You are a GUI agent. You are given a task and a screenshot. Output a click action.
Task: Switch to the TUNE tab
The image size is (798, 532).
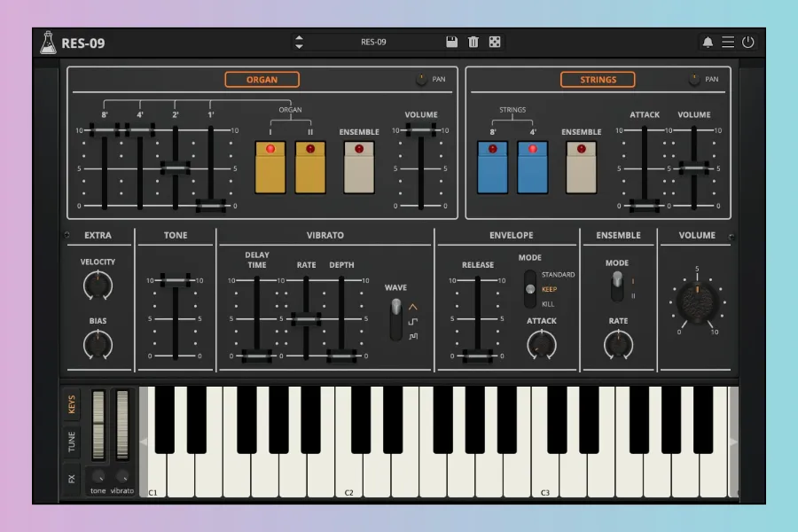72,441
